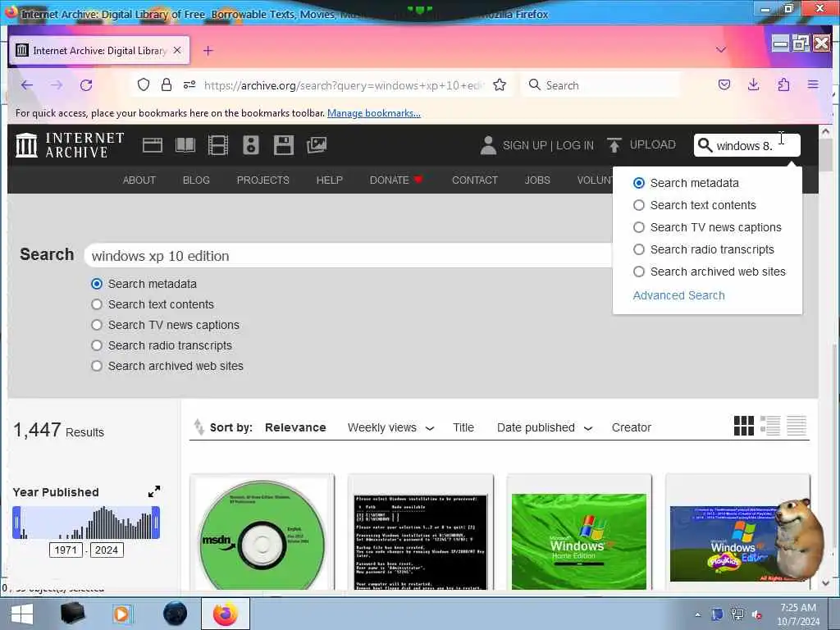840x630 pixels.
Task: Click the left year range slider handle
Action: 16,523
